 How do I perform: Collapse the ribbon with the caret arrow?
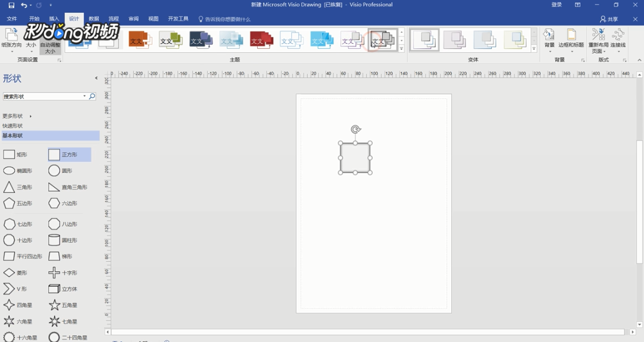639,61
